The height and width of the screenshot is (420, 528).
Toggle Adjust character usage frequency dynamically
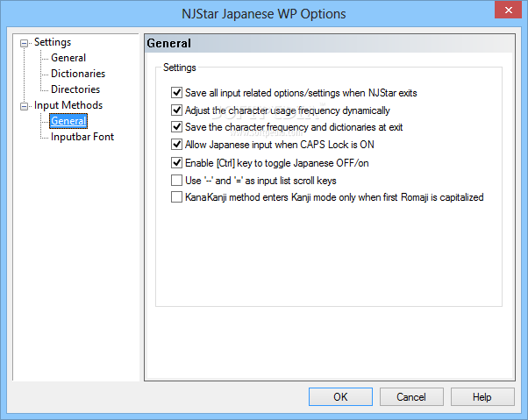(176, 110)
